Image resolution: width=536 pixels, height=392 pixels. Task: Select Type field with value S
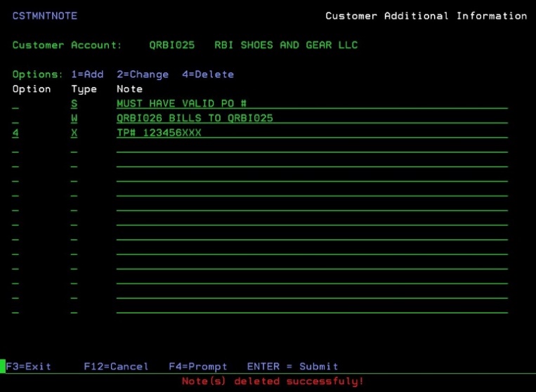point(74,104)
